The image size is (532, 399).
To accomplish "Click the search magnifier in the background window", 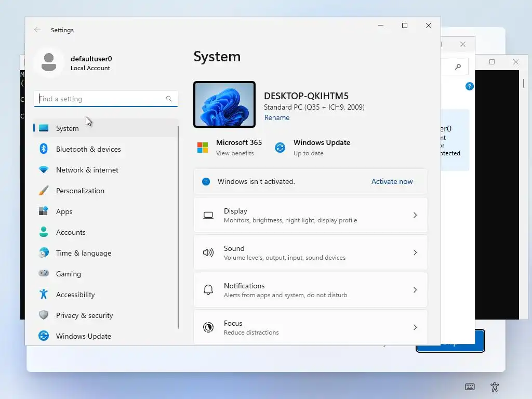I will click(458, 66).
